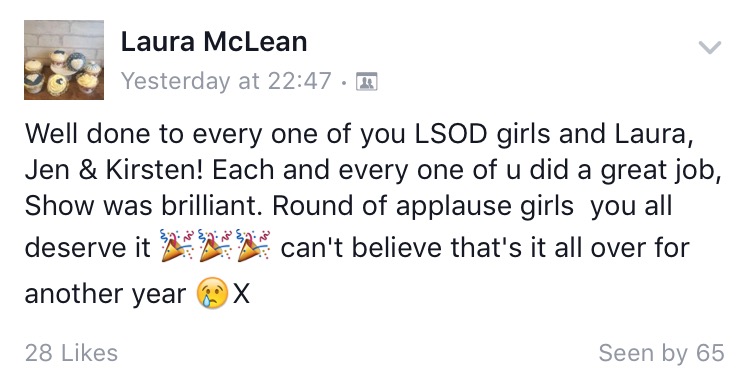Click the 'Yesterday at 22:47' timestamp
The width and height of the screenshot is (750, 389).
pyautogui.click(x=226, y=81)
